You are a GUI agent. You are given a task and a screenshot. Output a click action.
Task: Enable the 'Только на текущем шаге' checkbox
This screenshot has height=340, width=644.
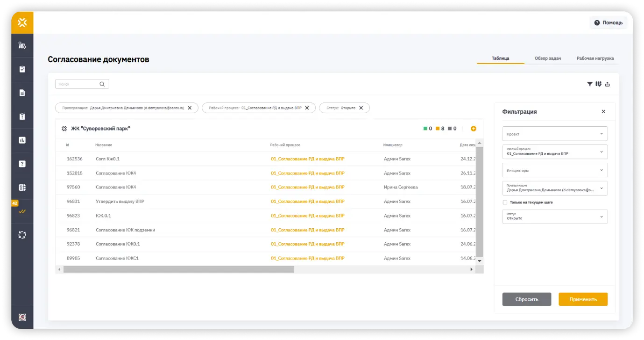pos(505,203)
